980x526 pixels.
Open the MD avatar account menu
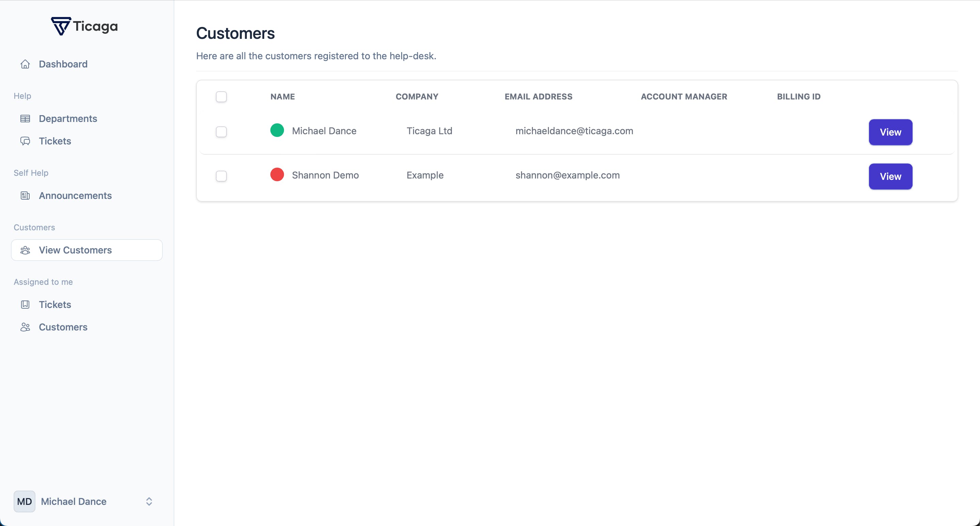click(x=25, y=501)
